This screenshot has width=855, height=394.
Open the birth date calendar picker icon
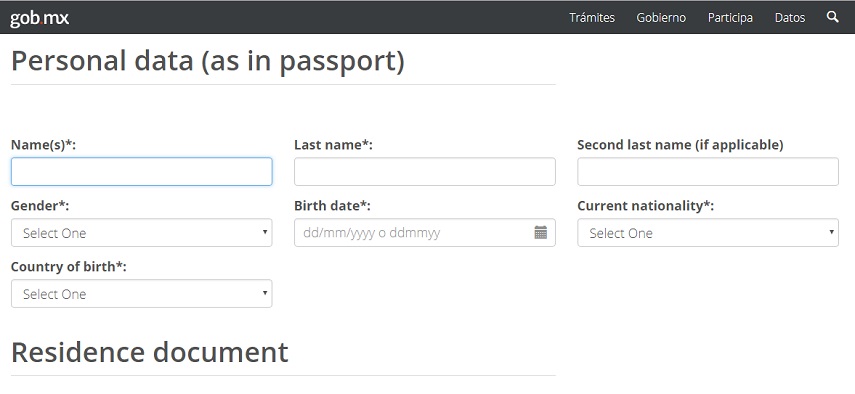pos(540,233)
